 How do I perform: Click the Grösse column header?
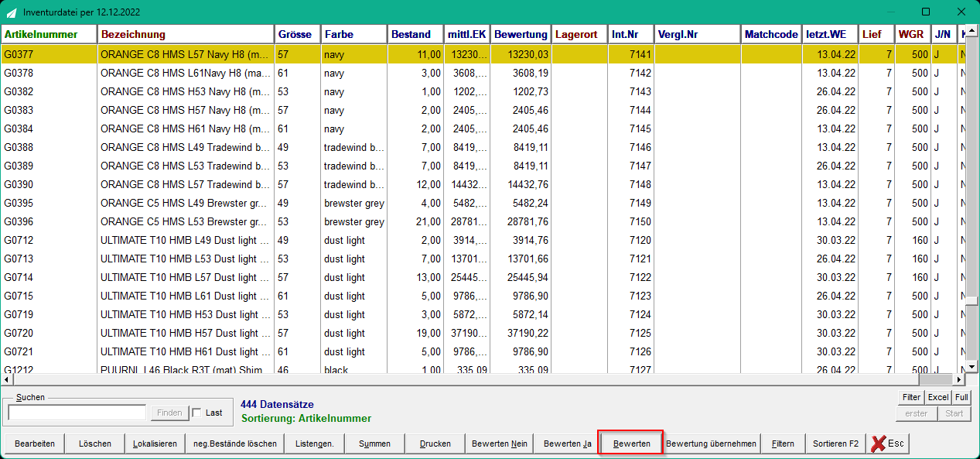click(x=297, y=35)
